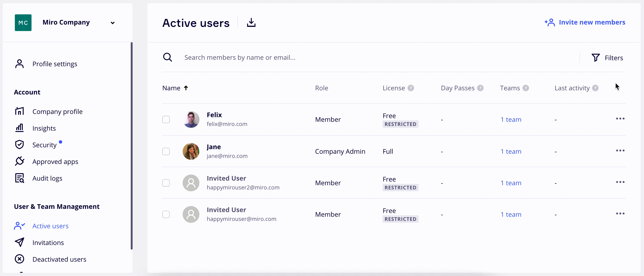Click Felix's avatar photo
This screenshot has width=644, height=276.
[x=191, y=119]
